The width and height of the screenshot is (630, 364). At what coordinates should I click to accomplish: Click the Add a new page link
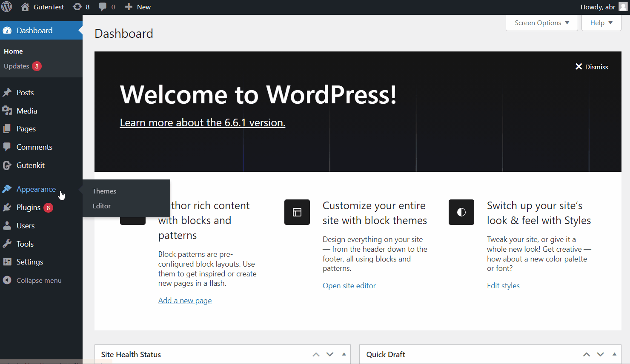coord(185,301)
